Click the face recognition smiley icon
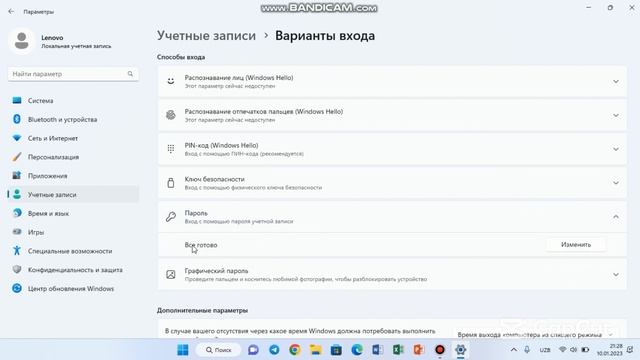This screenshot has width=640, height=360. coord(171,81)
